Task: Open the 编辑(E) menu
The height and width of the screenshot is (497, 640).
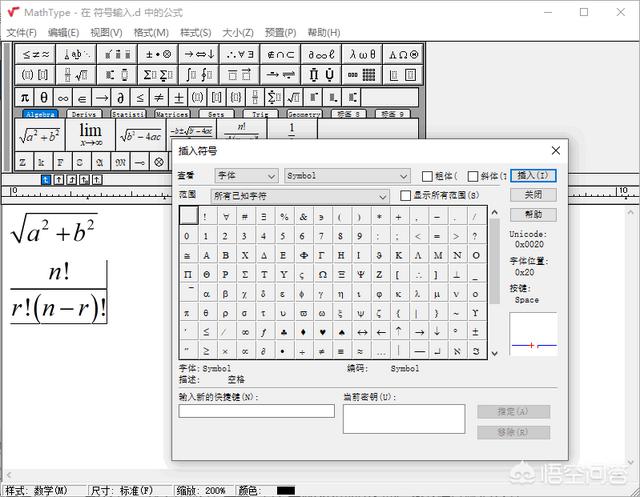Action: point(63,33)
